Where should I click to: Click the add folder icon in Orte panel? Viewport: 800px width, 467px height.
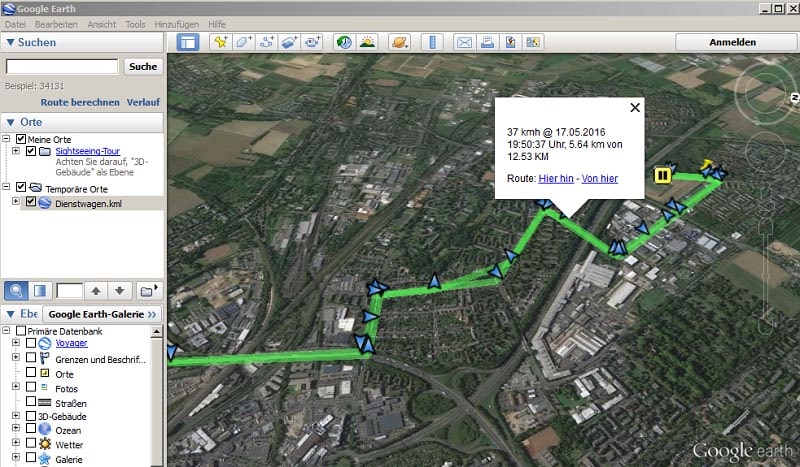148,291
